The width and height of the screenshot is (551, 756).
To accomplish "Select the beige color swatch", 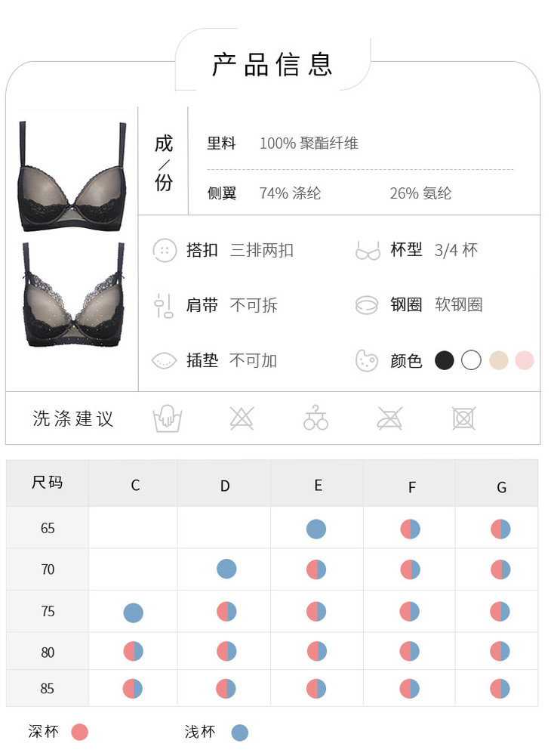I will point(498,360).
